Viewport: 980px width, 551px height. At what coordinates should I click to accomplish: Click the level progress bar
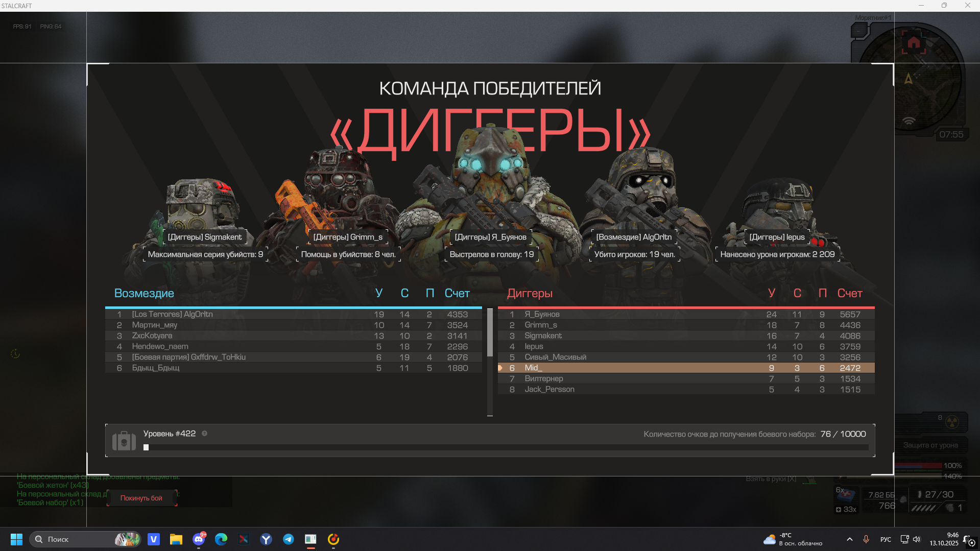click(x=506, y=447)
